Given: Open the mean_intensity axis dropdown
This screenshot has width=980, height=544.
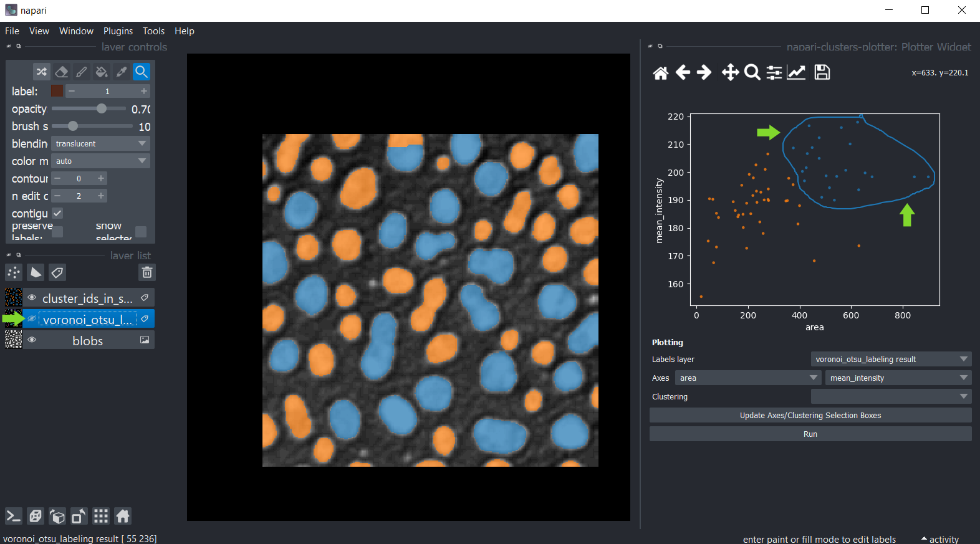Looking at the screenshot, I should click(898, 378).
